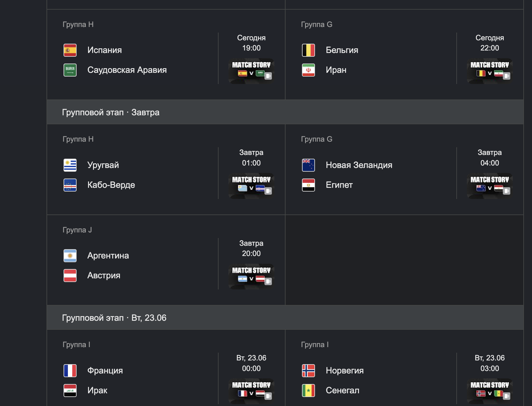The image size is (532, 406).
Task: Open Match Story for France v Iraq
Action: point(251,391)
